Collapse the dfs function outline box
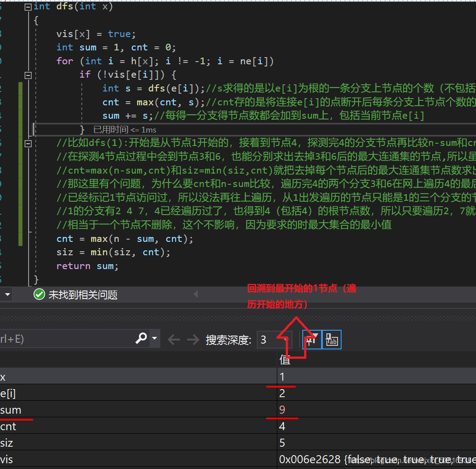476x469 pixels. coord(28,7)
